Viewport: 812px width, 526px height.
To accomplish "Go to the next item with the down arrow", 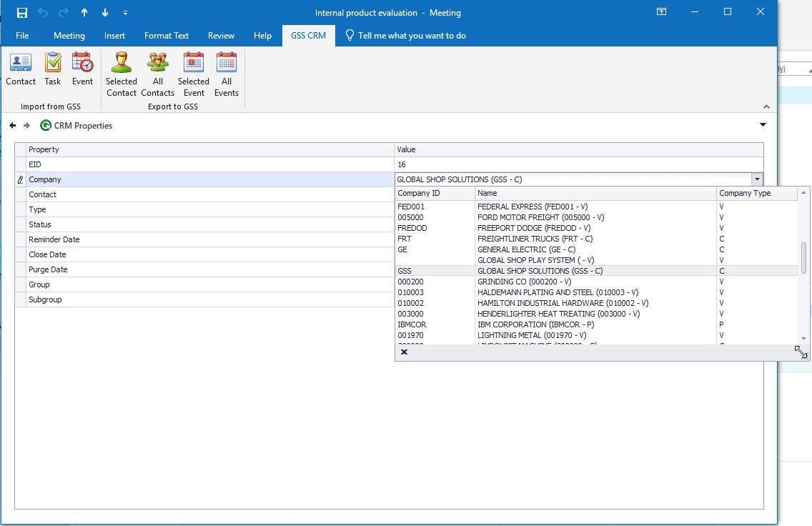I will coord(105,12).
